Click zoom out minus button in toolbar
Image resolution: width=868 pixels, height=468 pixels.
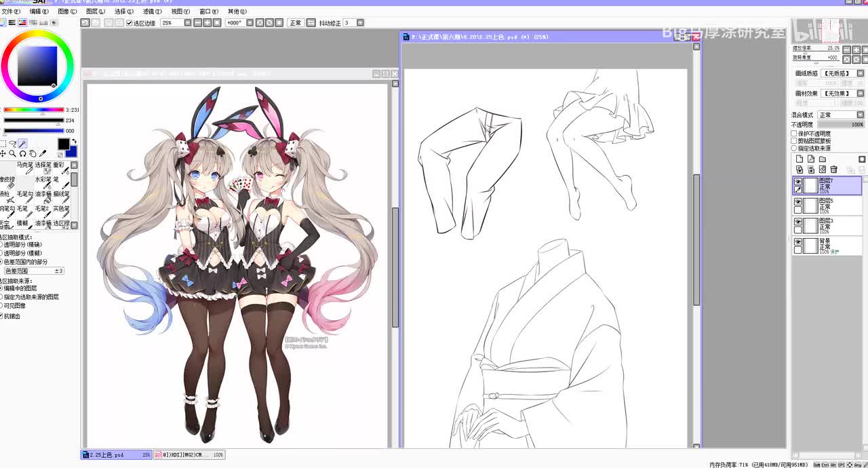pos(198,22)
